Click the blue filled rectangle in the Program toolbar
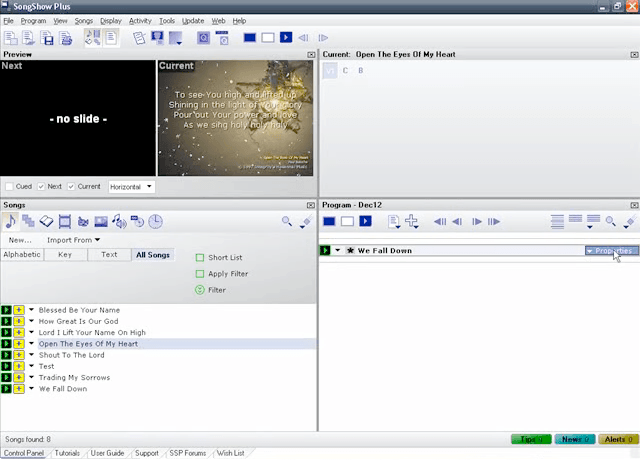The height and width of the screenshot is (460, 640). (x=329, y=222)
